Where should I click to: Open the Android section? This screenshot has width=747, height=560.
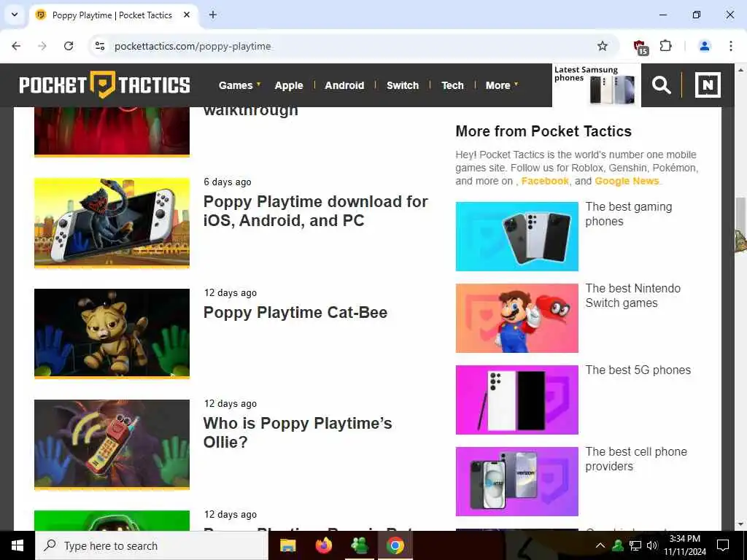(344, 85)
